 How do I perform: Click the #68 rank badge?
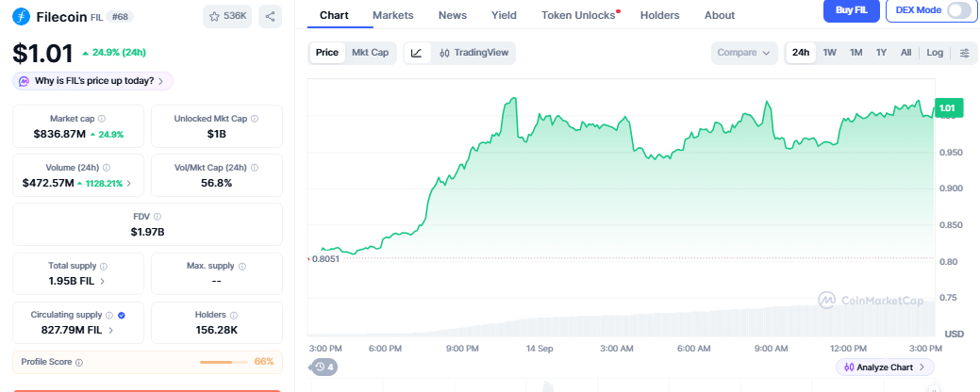(120, 17)
